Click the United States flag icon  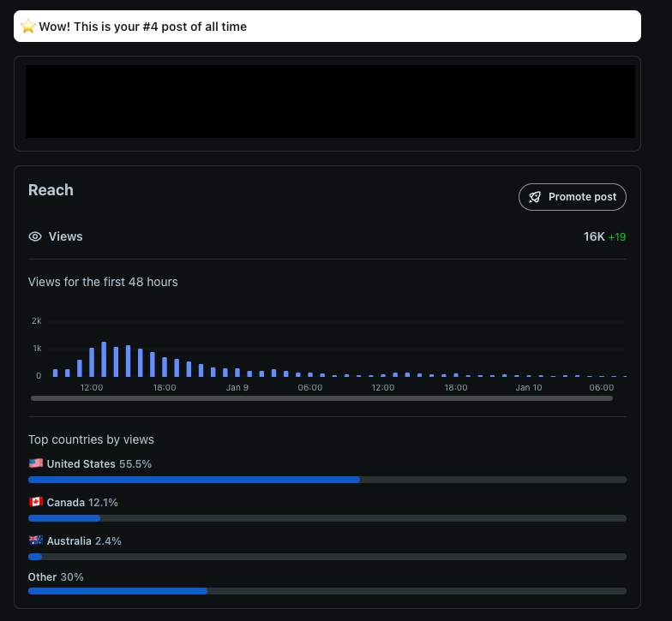point(36,463)
